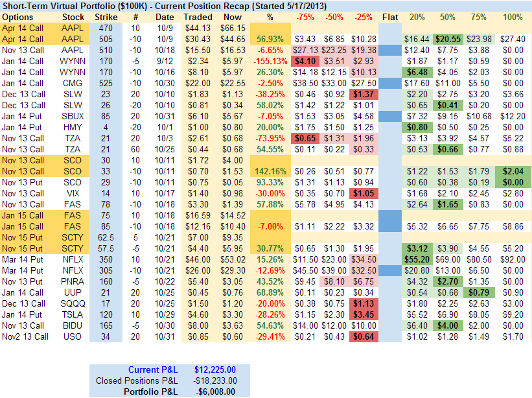Click the Flat column header
The image size is (532, 398).
point(390,16)
